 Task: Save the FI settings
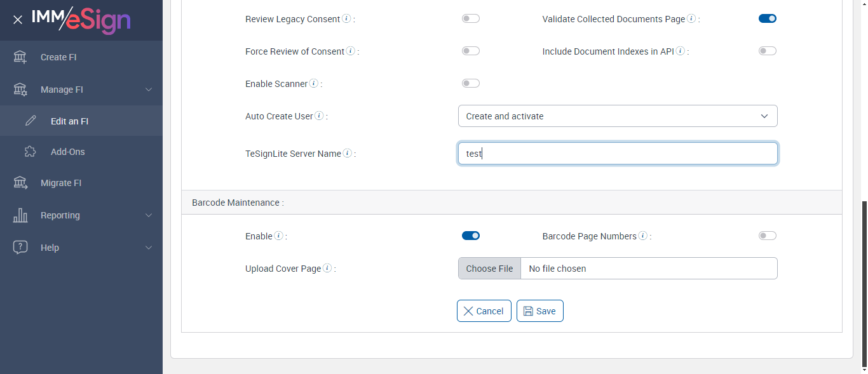pyautogui.click(x=539, y=311)
